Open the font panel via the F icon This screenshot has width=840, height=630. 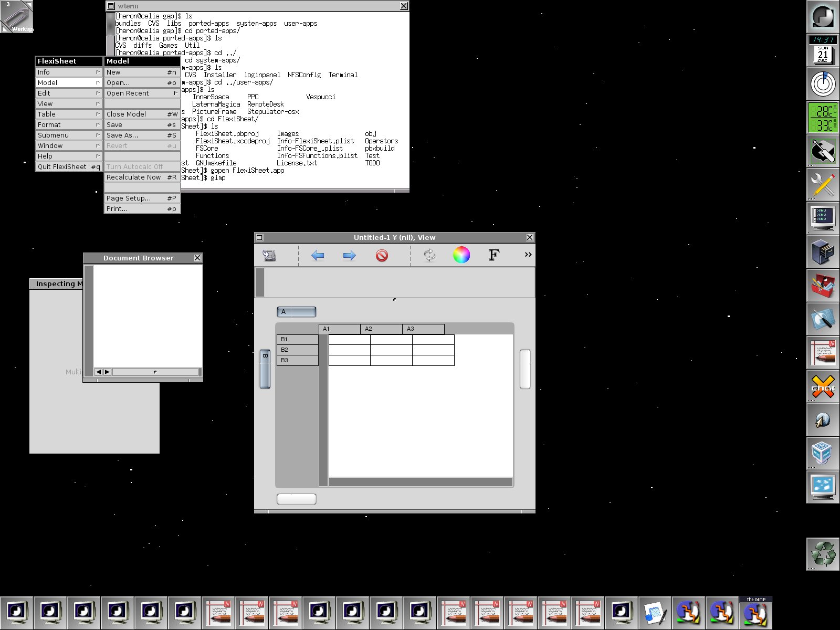tap(492, 255)
